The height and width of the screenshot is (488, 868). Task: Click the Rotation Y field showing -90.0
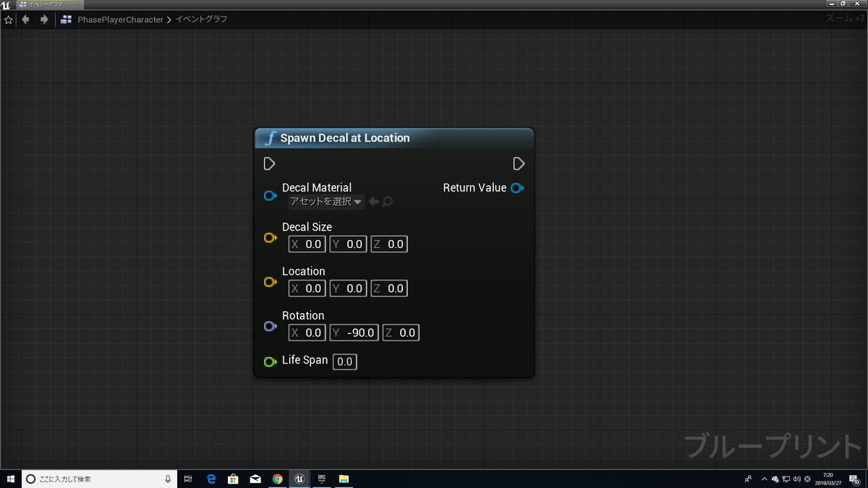coord(354,333)
